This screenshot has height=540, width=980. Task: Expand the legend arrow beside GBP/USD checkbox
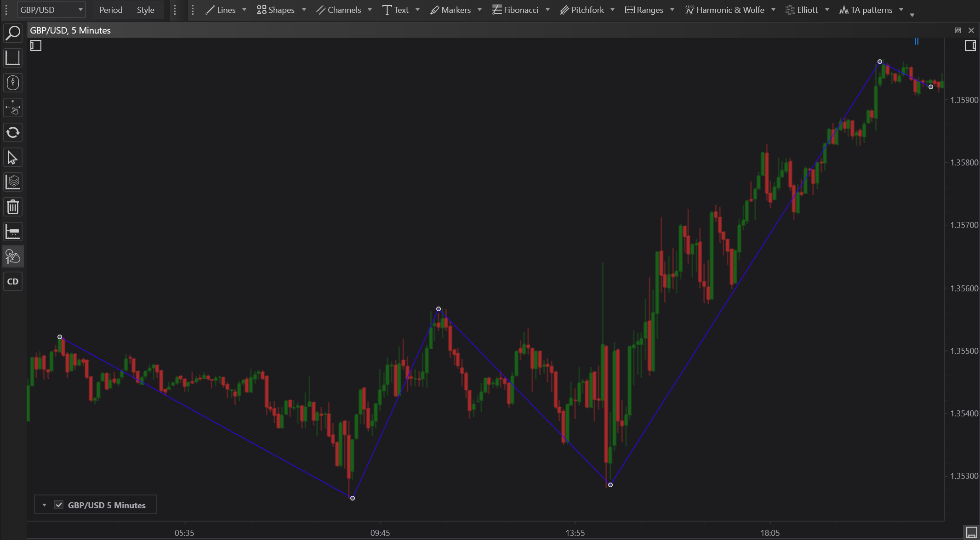(x=44, y=505)
